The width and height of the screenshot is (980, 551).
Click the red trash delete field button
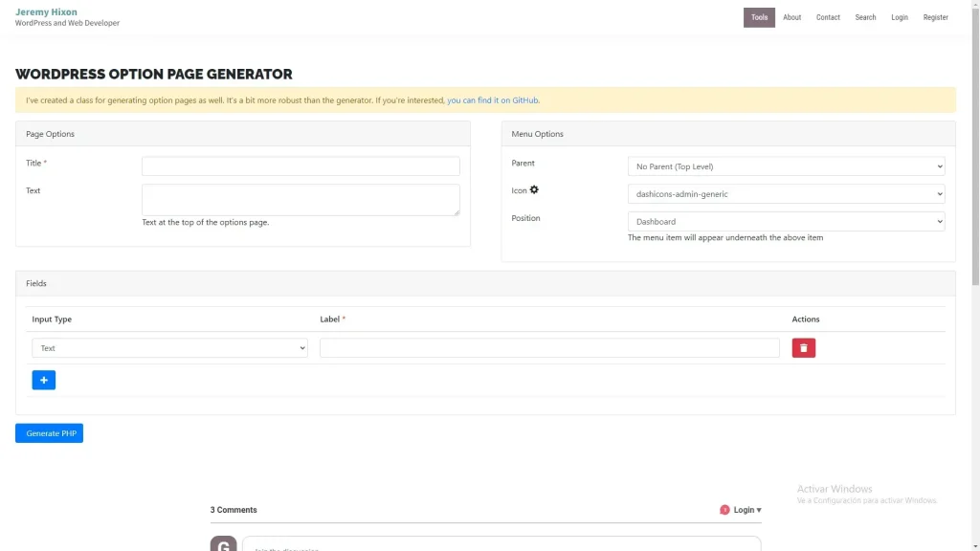pyautogui.click(x=803, y=348)
